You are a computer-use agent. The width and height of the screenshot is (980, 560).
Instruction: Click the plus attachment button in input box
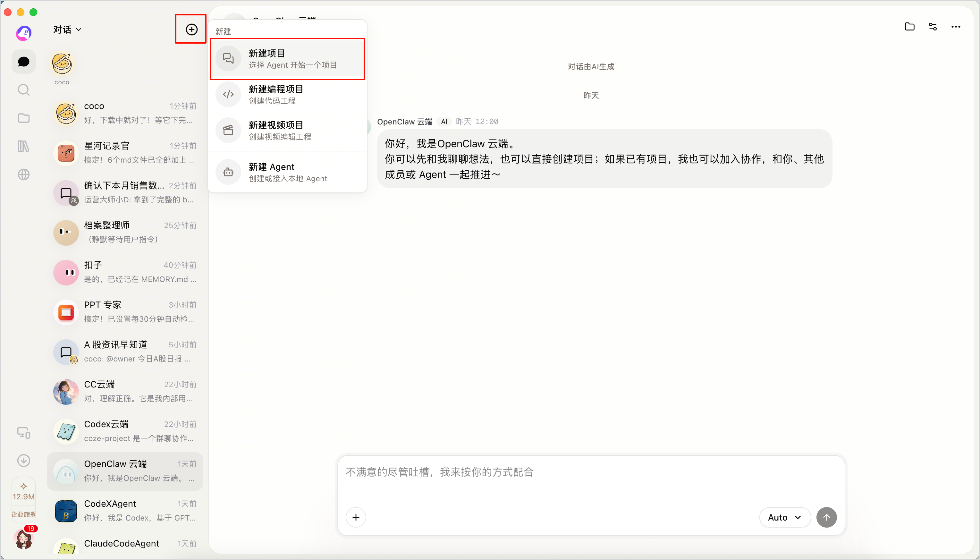(356, 517)
